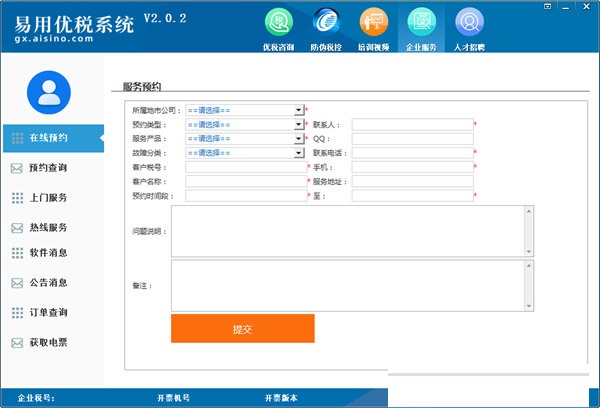The image size is (600, 408).
Task: Select the 在线预约 sidebar item
Action: [54, 138]
